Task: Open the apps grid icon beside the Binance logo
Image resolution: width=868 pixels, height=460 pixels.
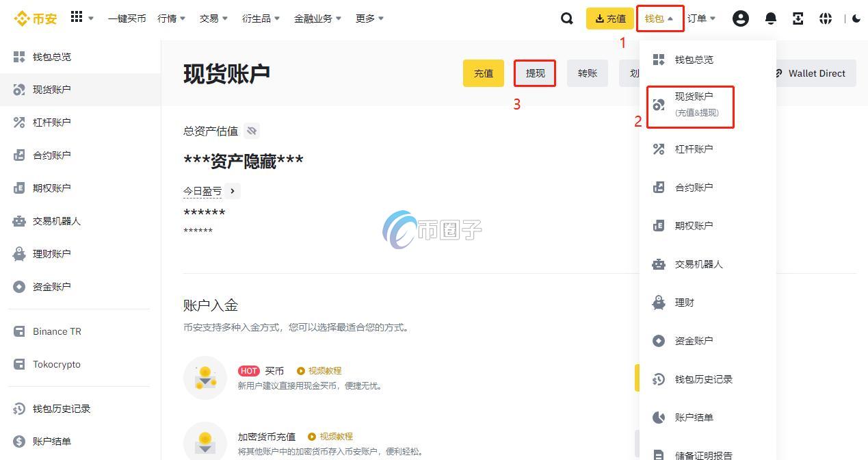Action: [75, 18]
